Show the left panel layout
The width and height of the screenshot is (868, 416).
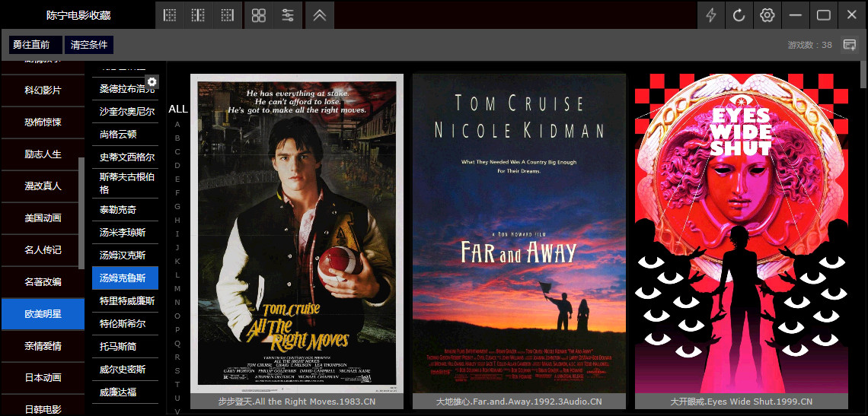click(170, 15)
